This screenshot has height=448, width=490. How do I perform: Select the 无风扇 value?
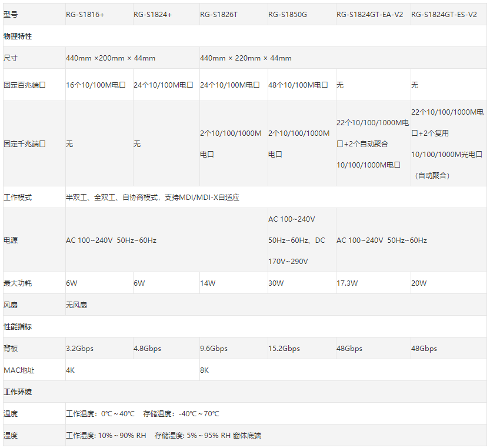(76, 305)
